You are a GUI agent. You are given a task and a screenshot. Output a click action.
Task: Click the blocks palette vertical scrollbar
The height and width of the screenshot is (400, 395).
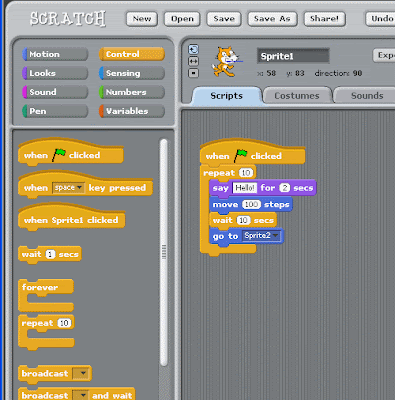[x=164, y=252]
